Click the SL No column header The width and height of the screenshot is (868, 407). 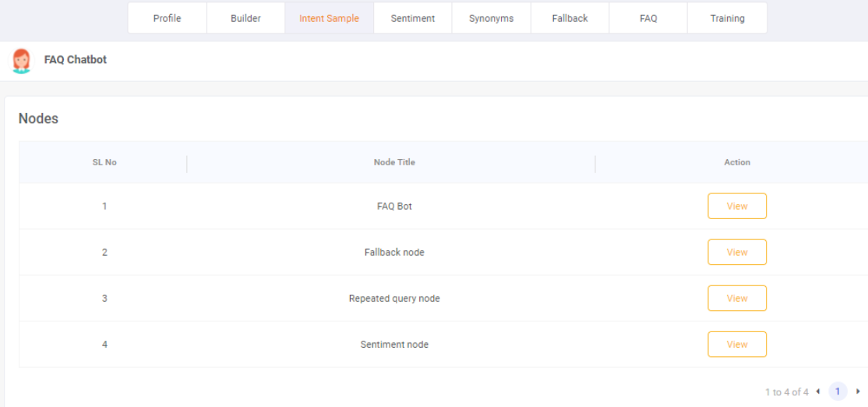[104, 162]
